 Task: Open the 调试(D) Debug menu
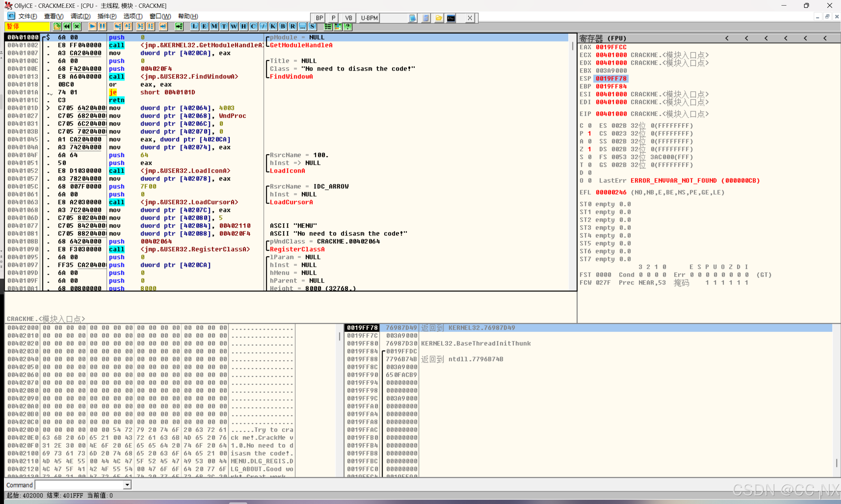click(x=80, y=16)
